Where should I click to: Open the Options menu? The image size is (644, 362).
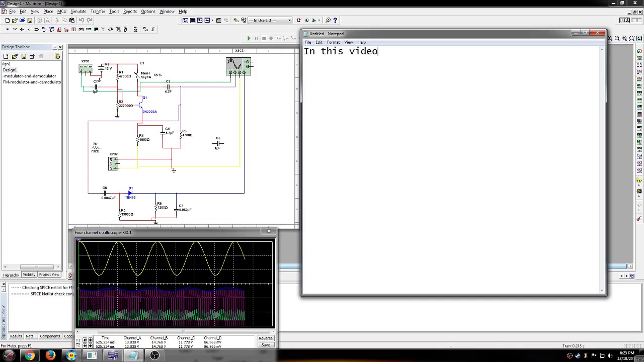(x=148, y=11)
